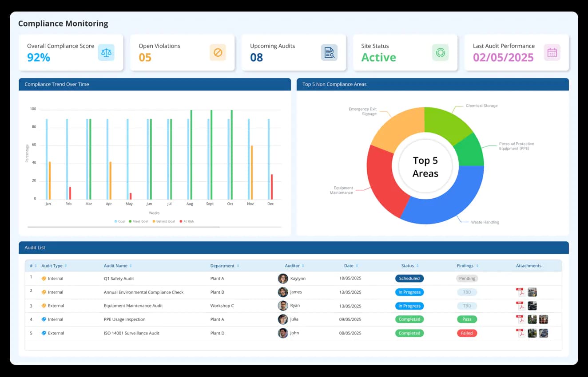The width and height of the screenshot is (588, 377).
Task: Click the Internal badge icon for Q1 Safety Audit
Action: (x=44, y=278)
